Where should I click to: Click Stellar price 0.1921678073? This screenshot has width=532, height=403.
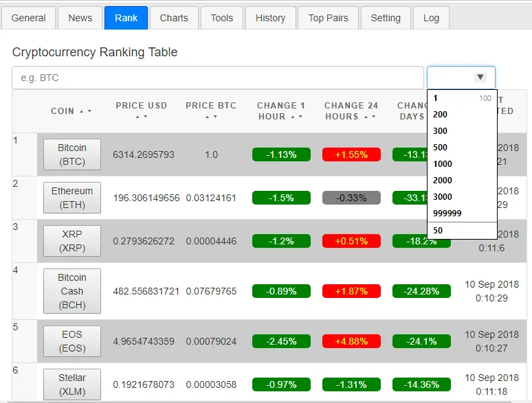tap(144, 384)
